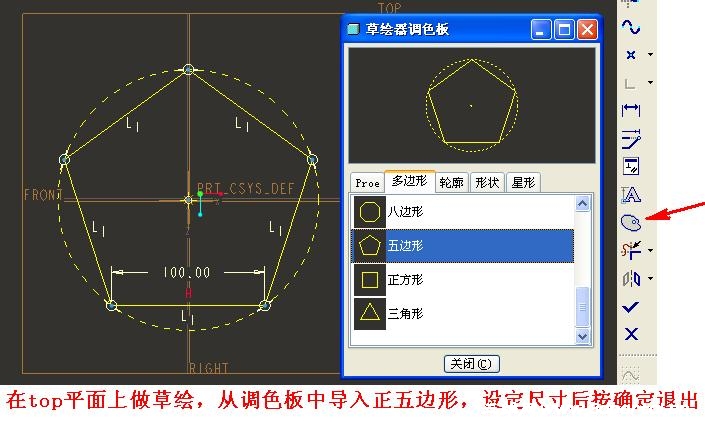Open the Use Edge flyout arrow
Viewport: 705px width, 422px height.
tap(650, 83)
